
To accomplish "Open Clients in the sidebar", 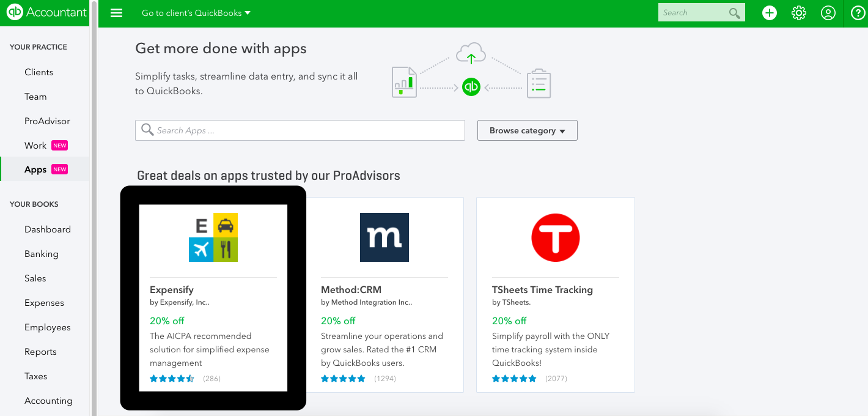I will point(39,72).
